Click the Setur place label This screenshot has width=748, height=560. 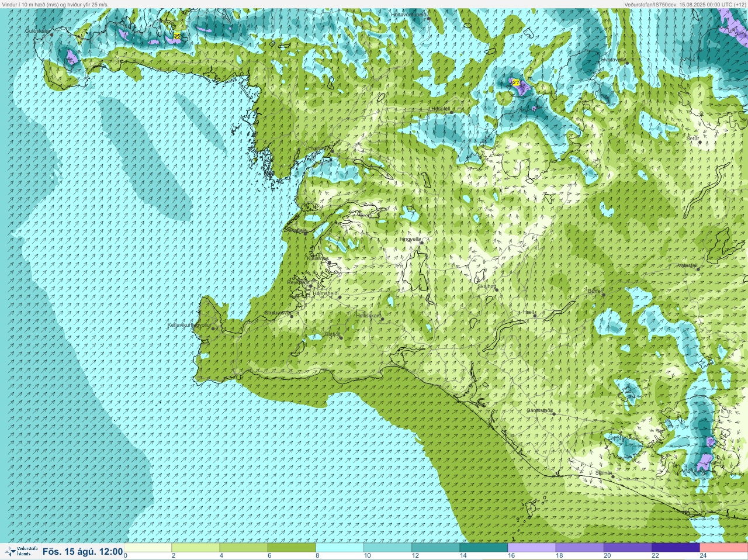click(692, 139)
